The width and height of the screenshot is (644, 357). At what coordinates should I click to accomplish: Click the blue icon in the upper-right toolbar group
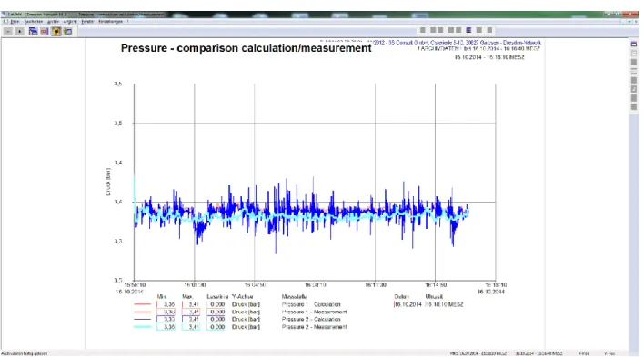pos(468,30)
